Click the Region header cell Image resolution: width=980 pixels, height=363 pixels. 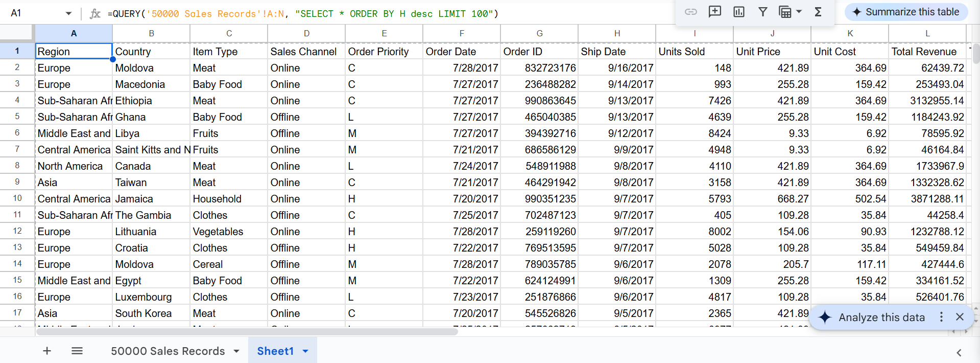[74, 51]
